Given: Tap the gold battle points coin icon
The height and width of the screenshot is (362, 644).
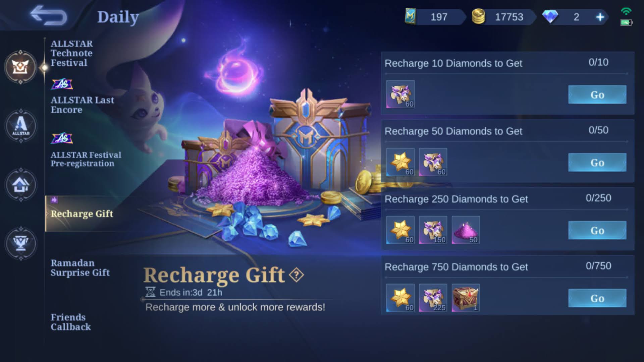Looking at the screenshot, I should (x=478, y=16).
